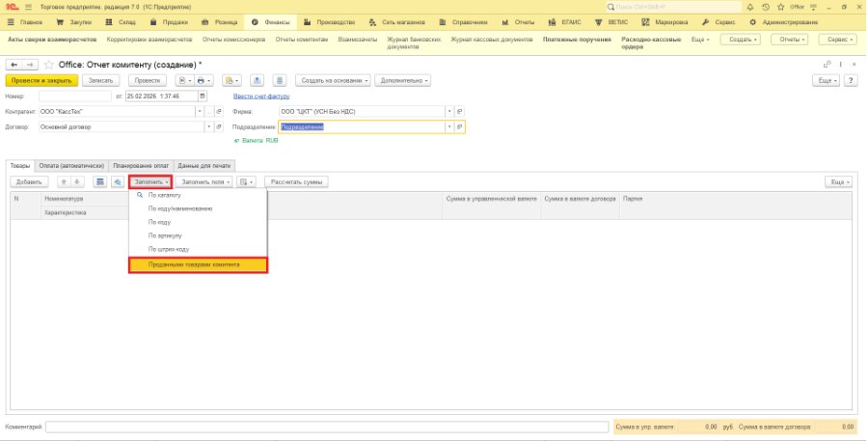
Task: Open the Дополнительно dropdown
Action: (403, 80)
